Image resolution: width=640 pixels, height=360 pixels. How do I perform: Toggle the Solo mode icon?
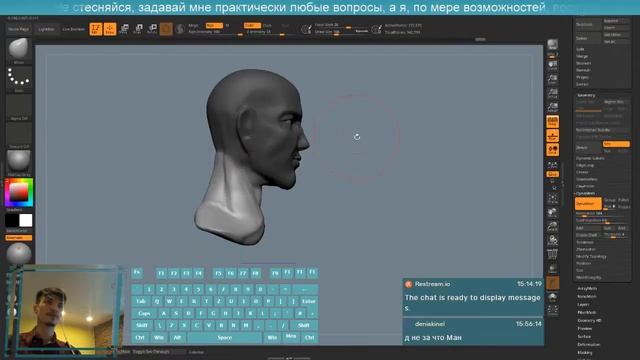tap(553, 297)
